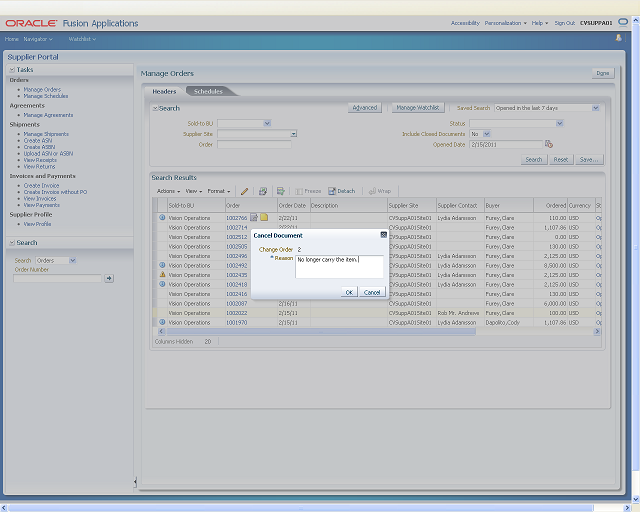This screenshot has height=512, width=640.
Task: Open the Help menu
Action: tap(540, 23)
